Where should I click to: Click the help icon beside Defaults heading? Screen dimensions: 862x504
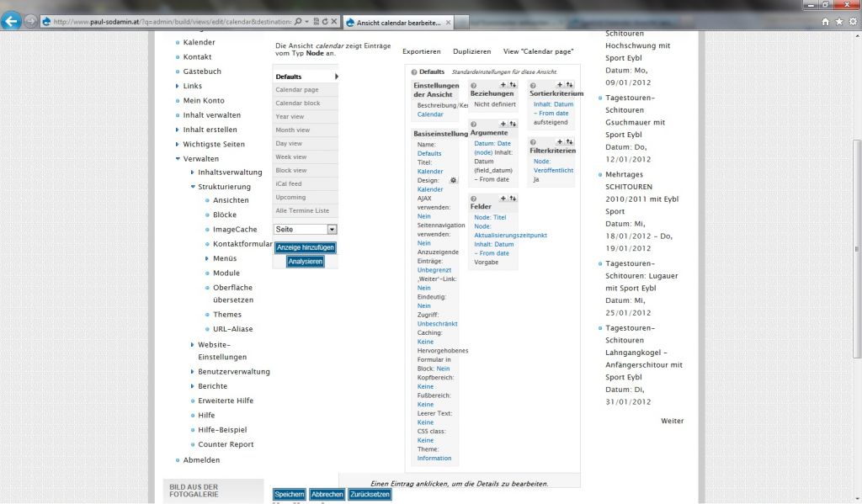tap(414, 72)
